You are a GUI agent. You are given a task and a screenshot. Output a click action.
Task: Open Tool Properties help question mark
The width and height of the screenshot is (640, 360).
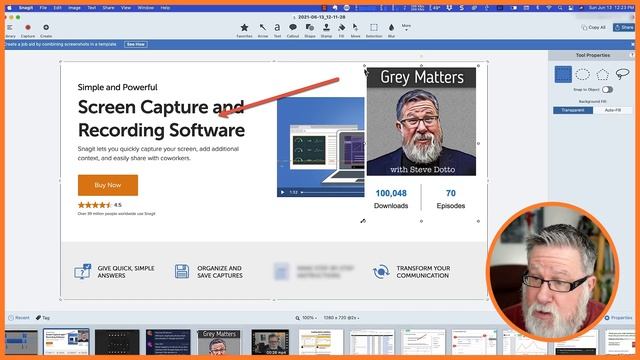click(x=632, y=55)
